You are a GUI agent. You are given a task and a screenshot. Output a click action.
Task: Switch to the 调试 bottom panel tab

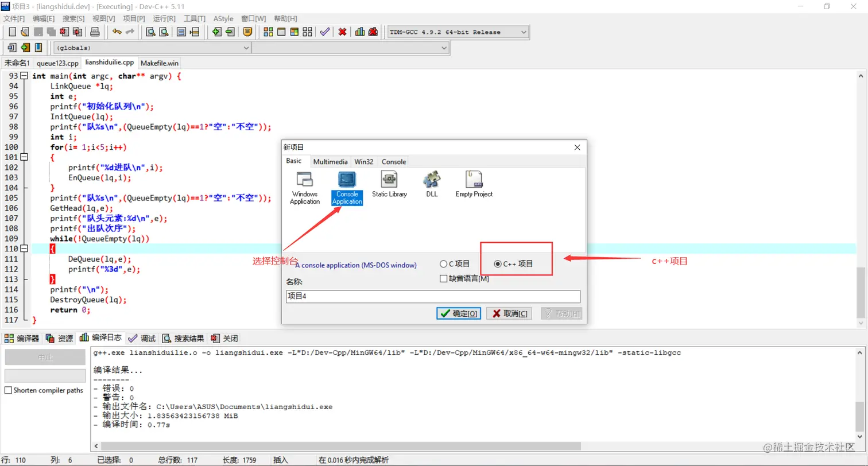click(x=142, y=339)
